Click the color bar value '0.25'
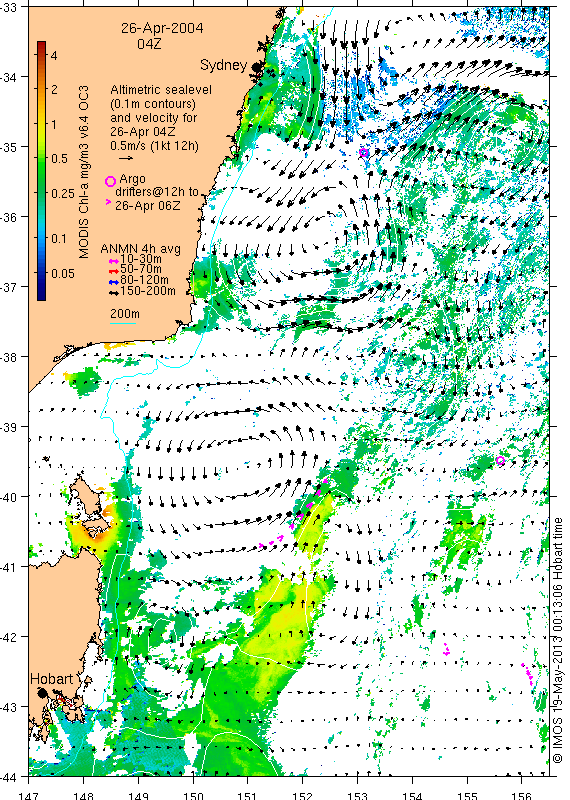The image size is (570, 800). 63,193
